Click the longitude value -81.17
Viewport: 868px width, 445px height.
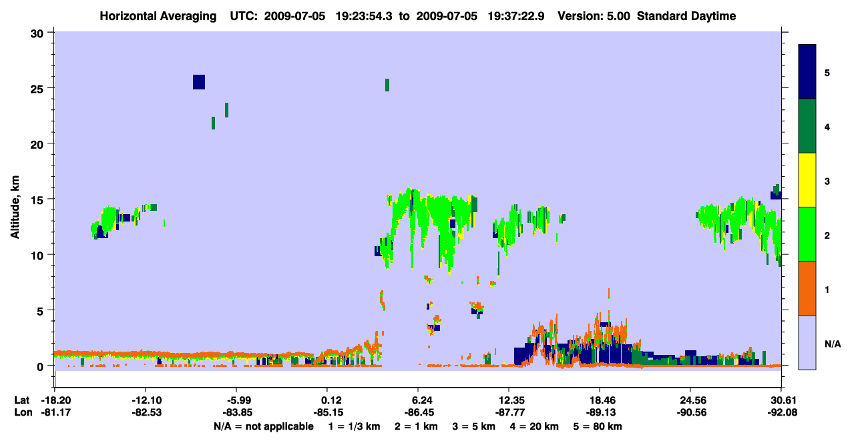coord(55,413)
